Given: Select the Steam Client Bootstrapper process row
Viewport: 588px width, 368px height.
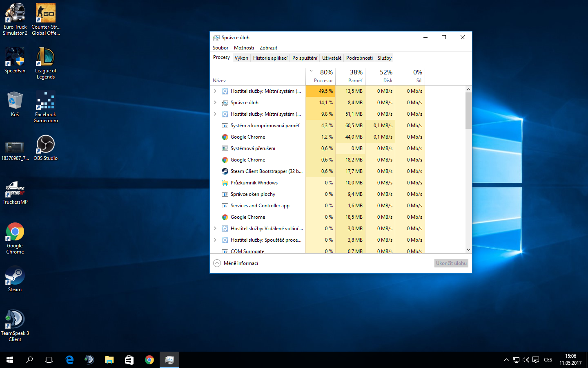Looking at the screenshot, I should coord(266,171).
